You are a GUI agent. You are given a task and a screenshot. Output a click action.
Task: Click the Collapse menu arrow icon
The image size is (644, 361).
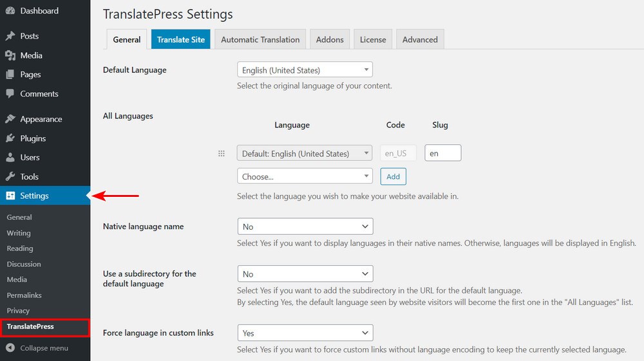10,348
